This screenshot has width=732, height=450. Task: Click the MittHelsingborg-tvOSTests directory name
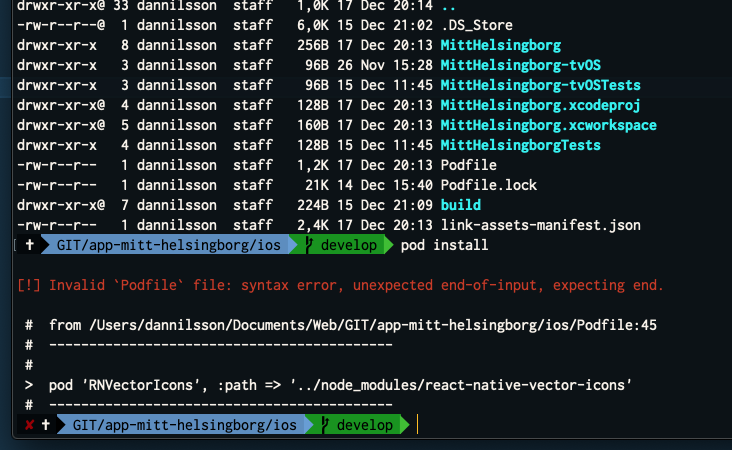pos(541,85)
